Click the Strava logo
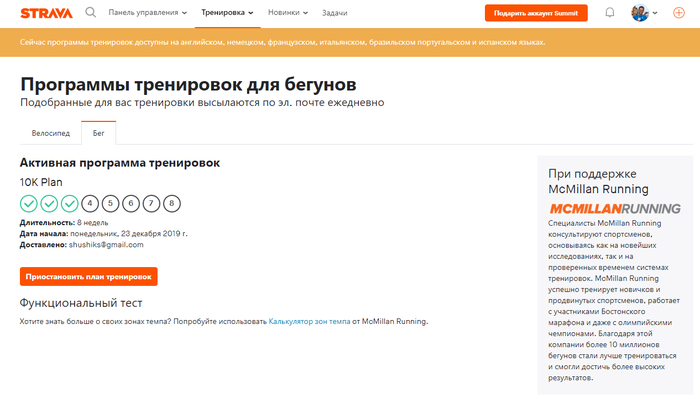700x399 pixels. [46, 13]
